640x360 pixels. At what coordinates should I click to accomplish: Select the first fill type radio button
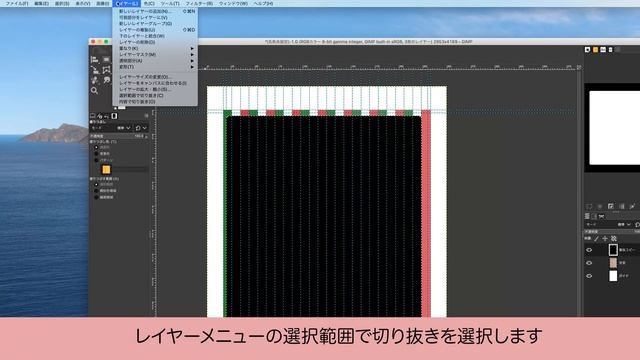(96, 147)
